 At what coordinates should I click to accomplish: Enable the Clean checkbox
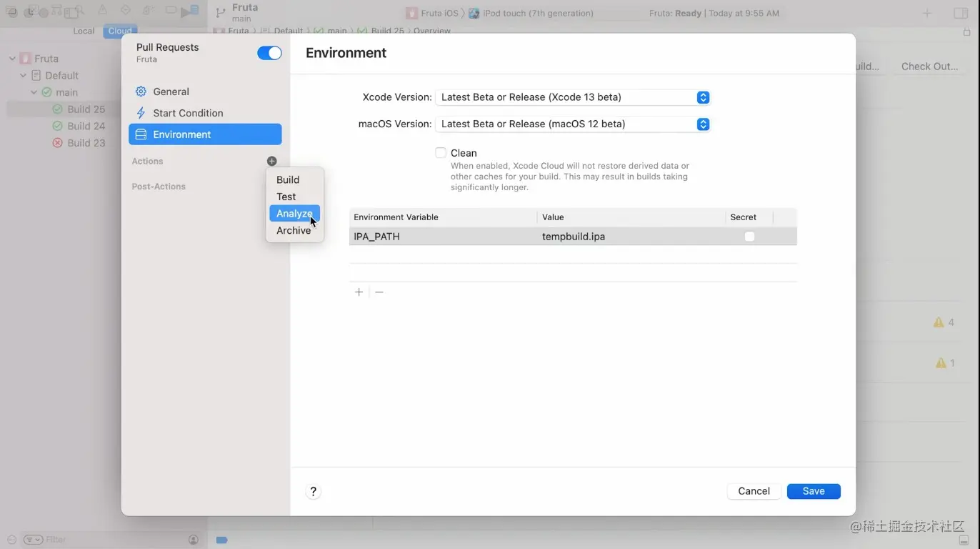[441, 153]
